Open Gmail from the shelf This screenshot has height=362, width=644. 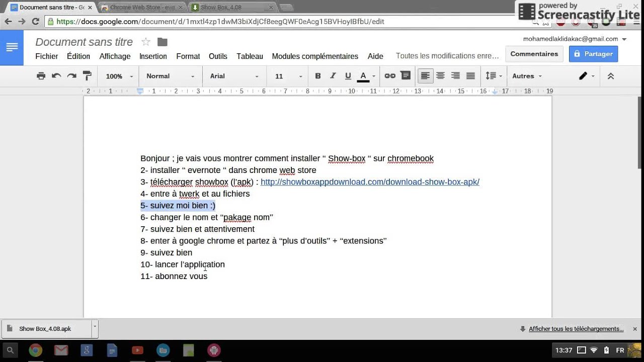pyautogui.click(x=61, y=350)
